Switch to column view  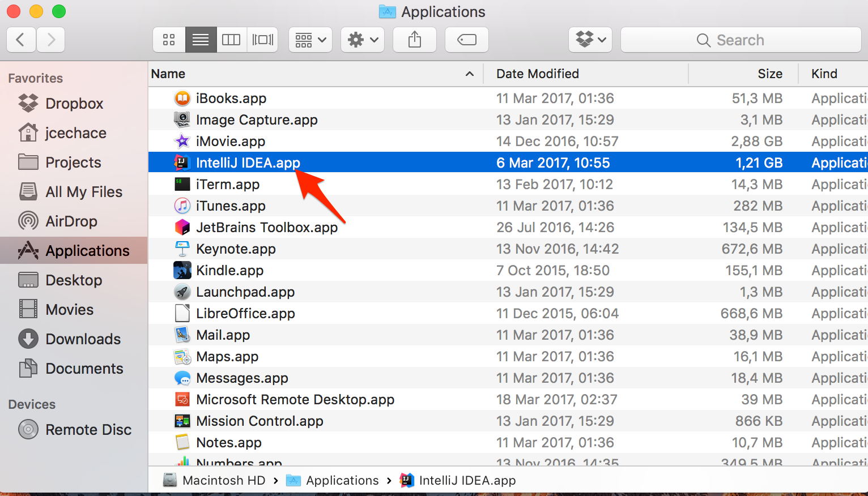point(231,40)
